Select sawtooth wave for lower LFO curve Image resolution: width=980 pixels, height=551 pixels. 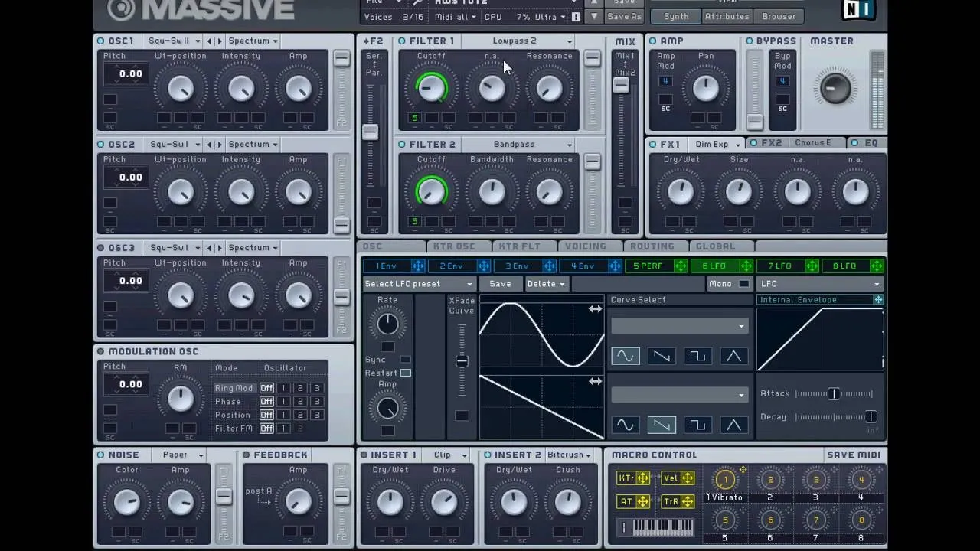661,425
